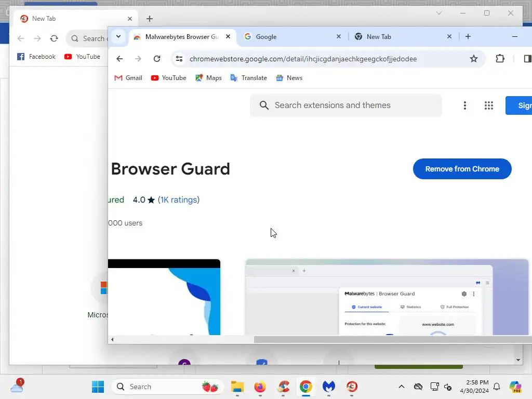Click Remove from Chrome button

pos(462,169)
